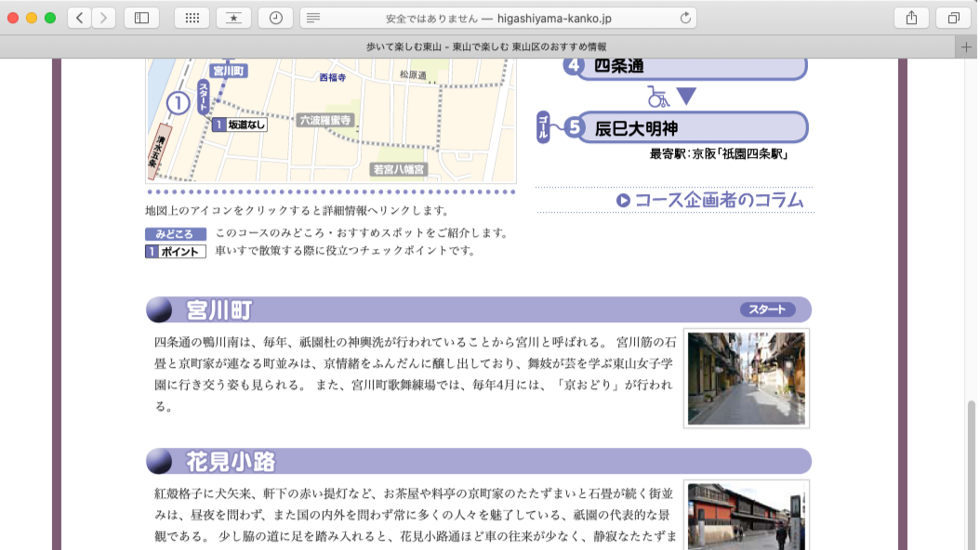Click the back navigation arrow

79,17
